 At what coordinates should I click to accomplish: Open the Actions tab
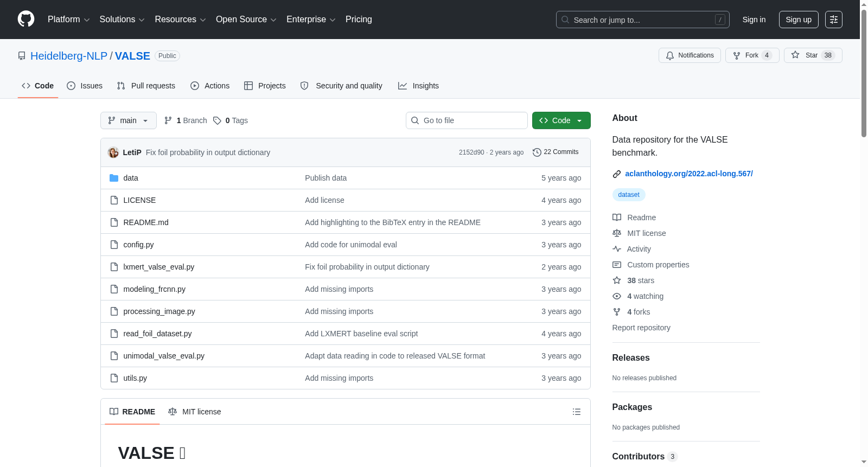[210, 86]
